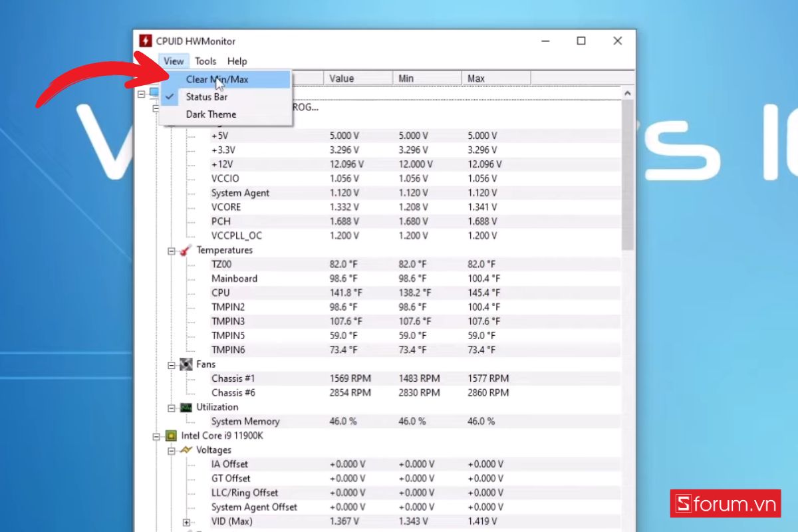
Task: Click the Max column header
Action: coord(497,78)
